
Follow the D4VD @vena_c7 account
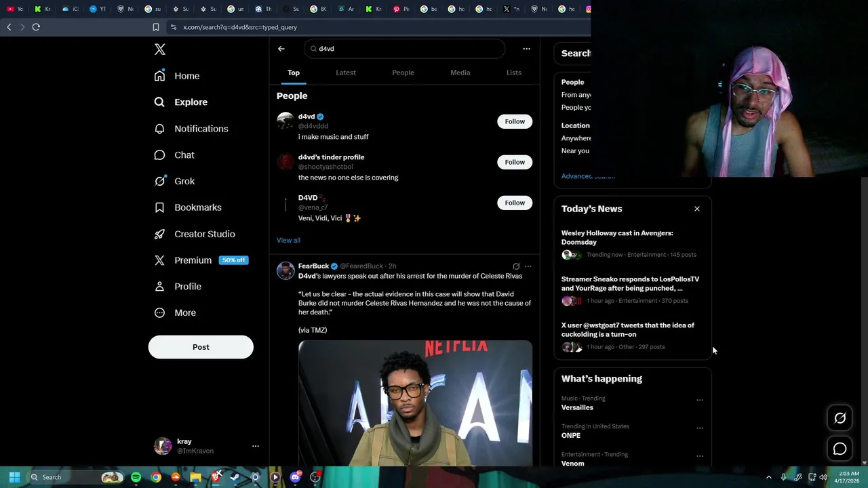click(x=515, y=203)
